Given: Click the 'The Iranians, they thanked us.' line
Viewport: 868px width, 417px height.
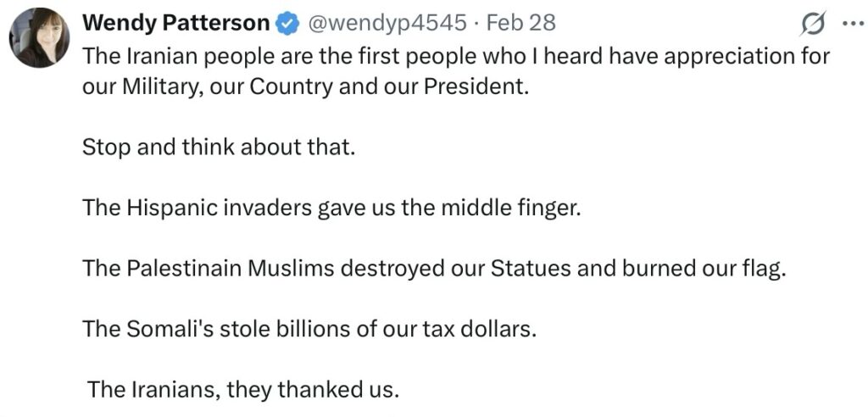Looking at the screenshot, I should click(x=242, y=390).
